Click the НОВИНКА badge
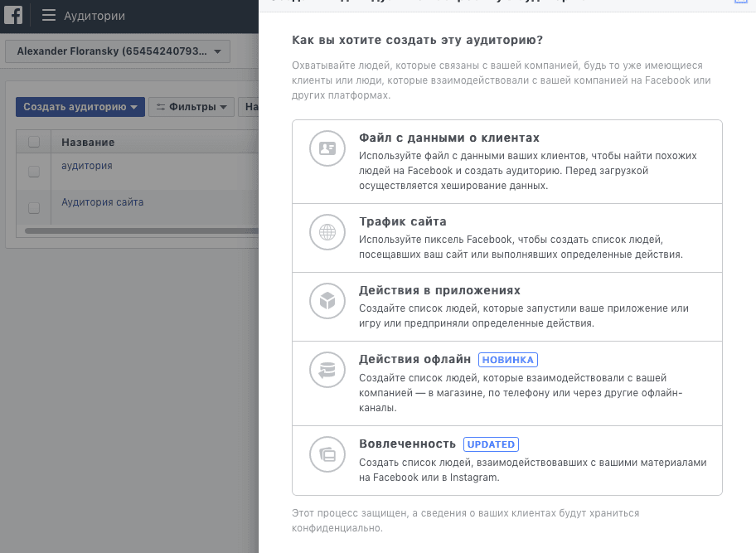This screenshot has width=756, height=553. point(507,360)
